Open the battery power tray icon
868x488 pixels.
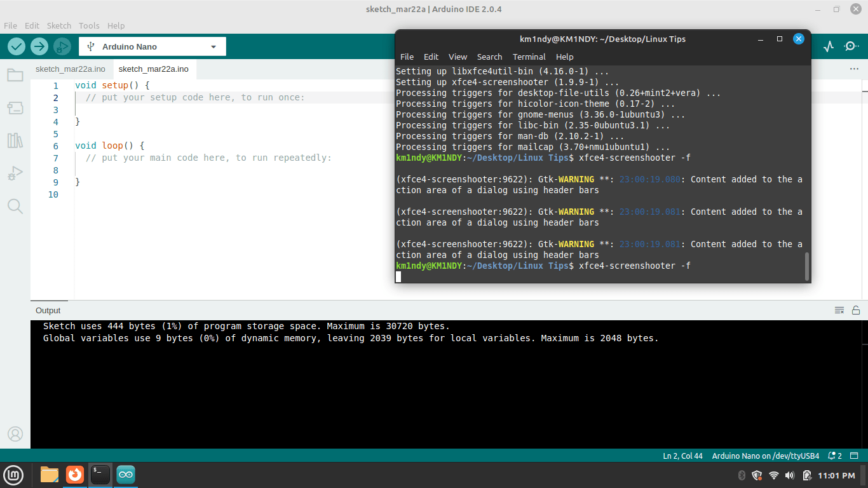[x=806, y=475]
